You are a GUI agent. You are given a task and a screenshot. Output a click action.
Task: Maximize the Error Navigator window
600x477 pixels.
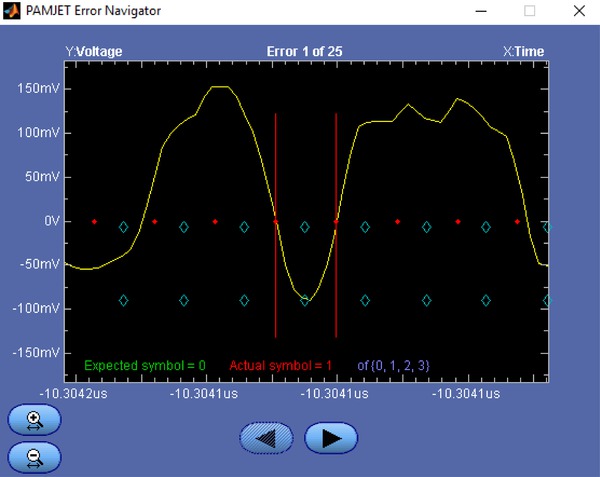point(530,11)
